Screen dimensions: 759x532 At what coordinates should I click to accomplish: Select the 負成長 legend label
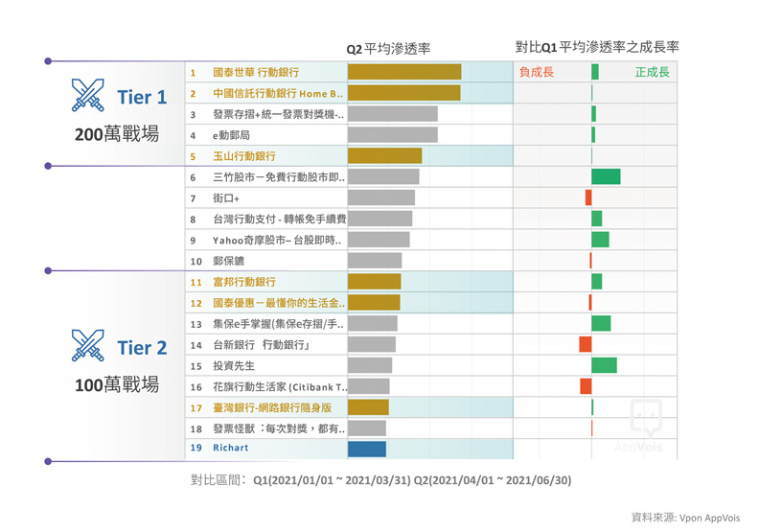pyautogui.click(x=536, y=72)
